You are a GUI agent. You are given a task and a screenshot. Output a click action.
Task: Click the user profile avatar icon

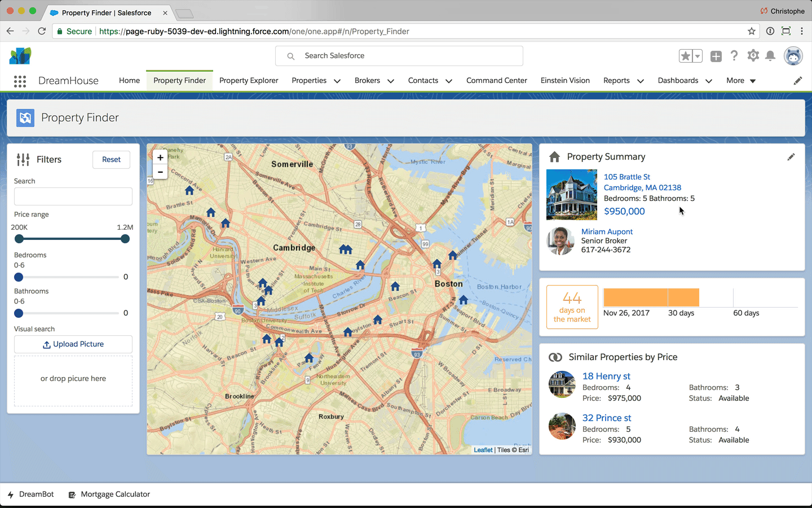tap(793, 56)
